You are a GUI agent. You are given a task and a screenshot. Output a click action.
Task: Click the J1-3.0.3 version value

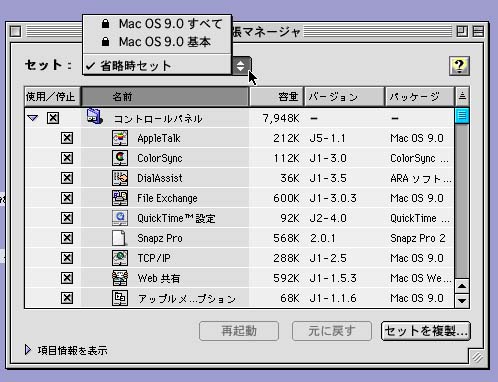coord(333,198)
